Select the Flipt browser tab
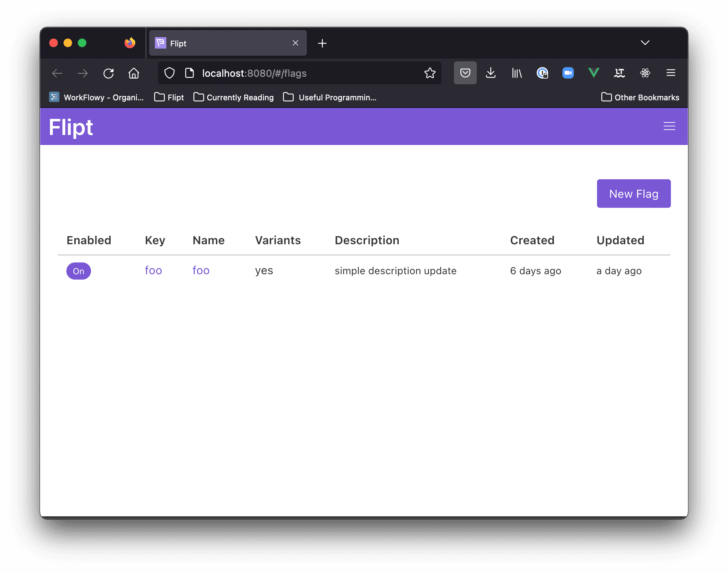The image size is (728, 572). tap(228, 43)
